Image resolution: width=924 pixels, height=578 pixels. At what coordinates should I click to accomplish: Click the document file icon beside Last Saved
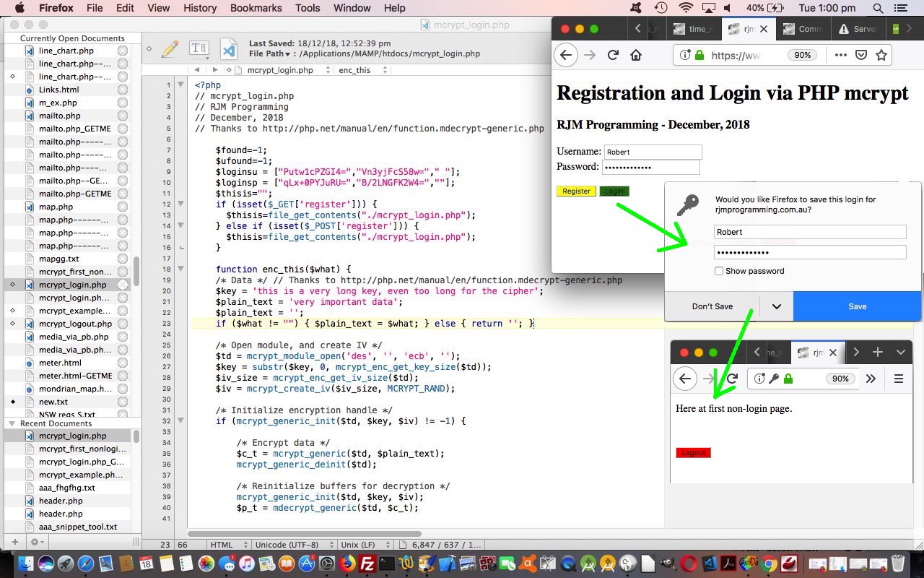pos(229,49)
